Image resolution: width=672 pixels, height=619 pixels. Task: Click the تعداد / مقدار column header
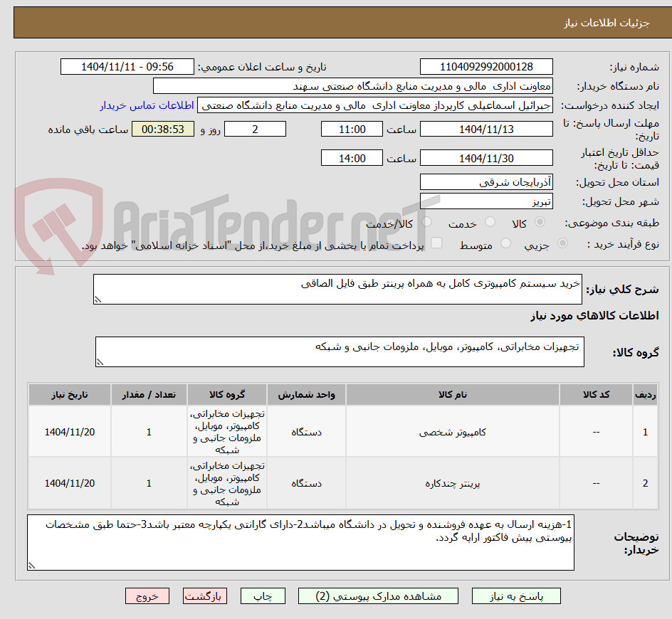point(149,395)
